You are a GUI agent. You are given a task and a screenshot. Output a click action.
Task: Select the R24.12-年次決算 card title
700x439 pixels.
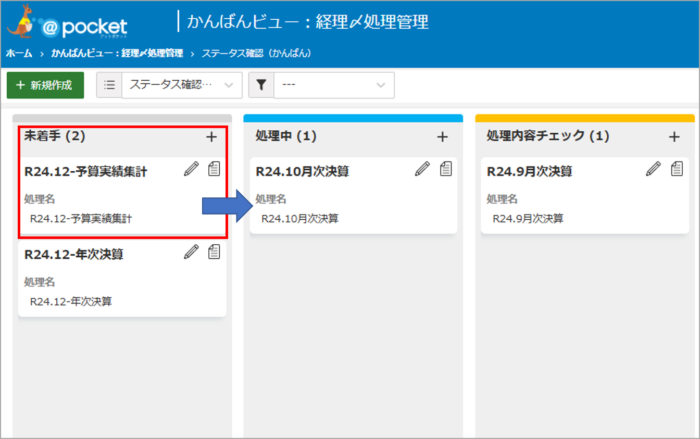(x=74, y=255)
